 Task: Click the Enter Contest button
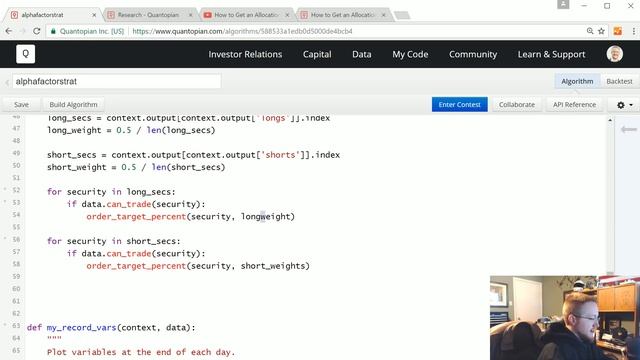pyautogui.click(x=460, y=104)
